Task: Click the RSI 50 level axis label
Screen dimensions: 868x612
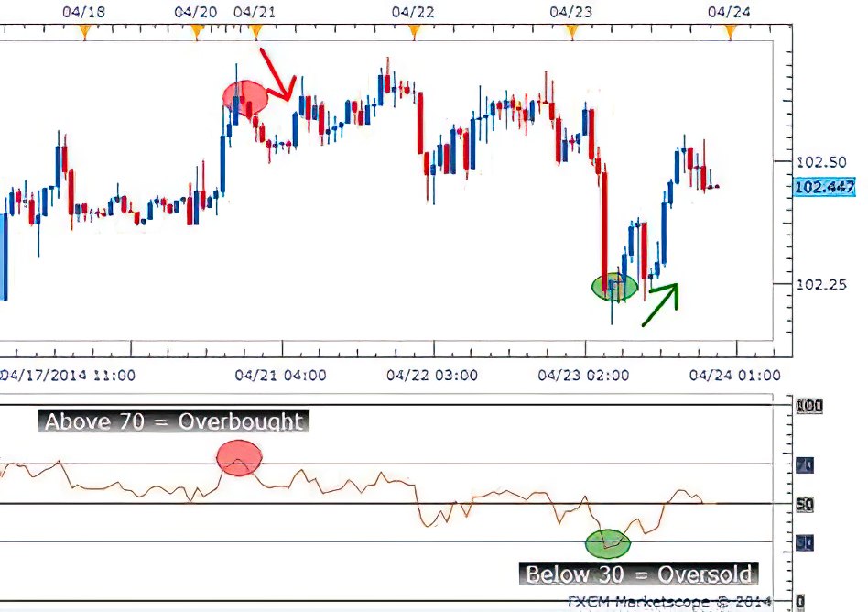Action: tap(804, 505)
